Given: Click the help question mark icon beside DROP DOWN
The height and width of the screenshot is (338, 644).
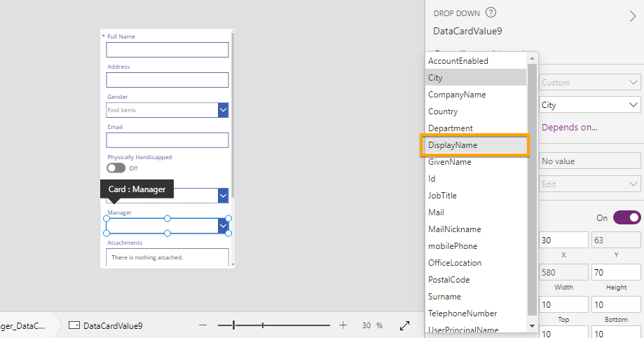Looking at the screenshot, I should [491, 13].
